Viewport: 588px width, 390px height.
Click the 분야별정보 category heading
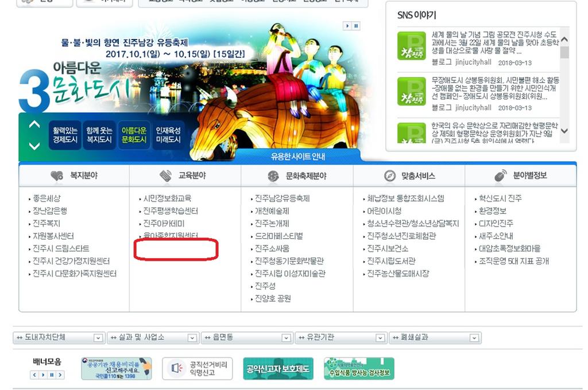click(520, 175)
